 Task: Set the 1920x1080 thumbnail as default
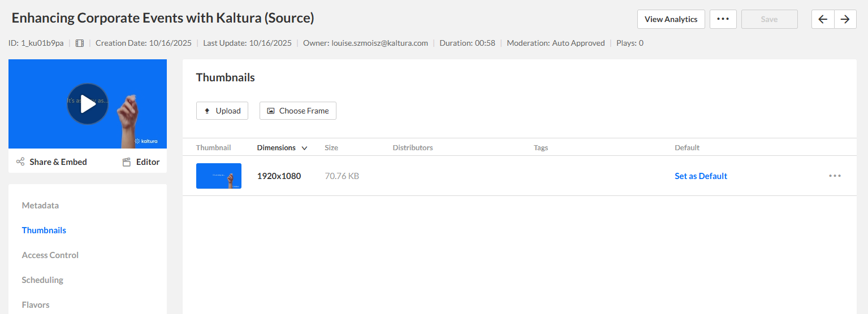pos(701,176)
